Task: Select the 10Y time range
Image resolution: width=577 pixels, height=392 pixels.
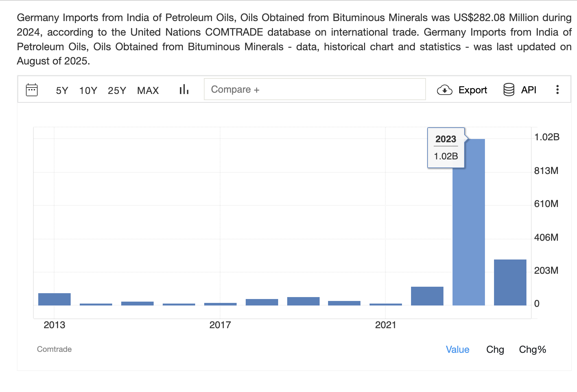Action: tap(88, 90)
